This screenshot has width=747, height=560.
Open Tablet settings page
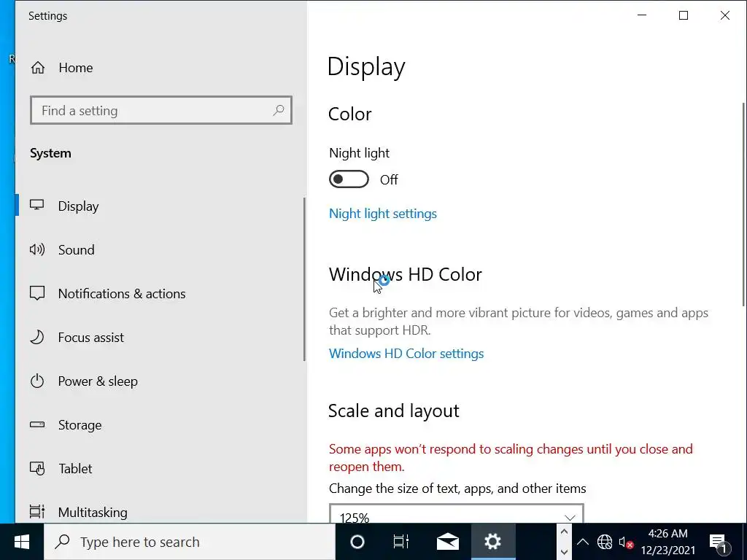pyautogui.click(x=160, y=469)
